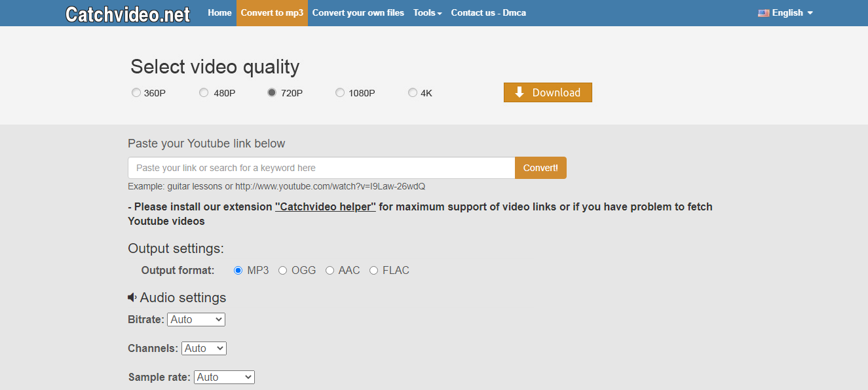Select 720P video quality
This screenshot has width=868, height=390.
(x=272, y=92)
